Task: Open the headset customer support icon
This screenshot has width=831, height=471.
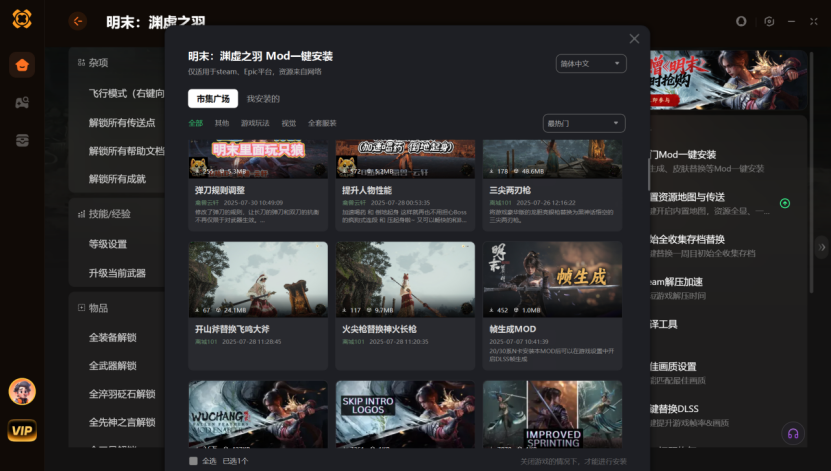Action: pos(793,433)
